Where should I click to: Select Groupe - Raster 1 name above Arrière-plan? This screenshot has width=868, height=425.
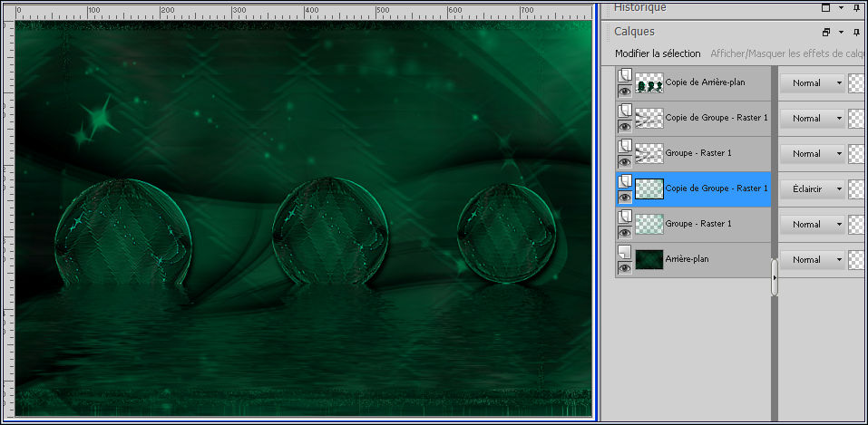[698, 224]
